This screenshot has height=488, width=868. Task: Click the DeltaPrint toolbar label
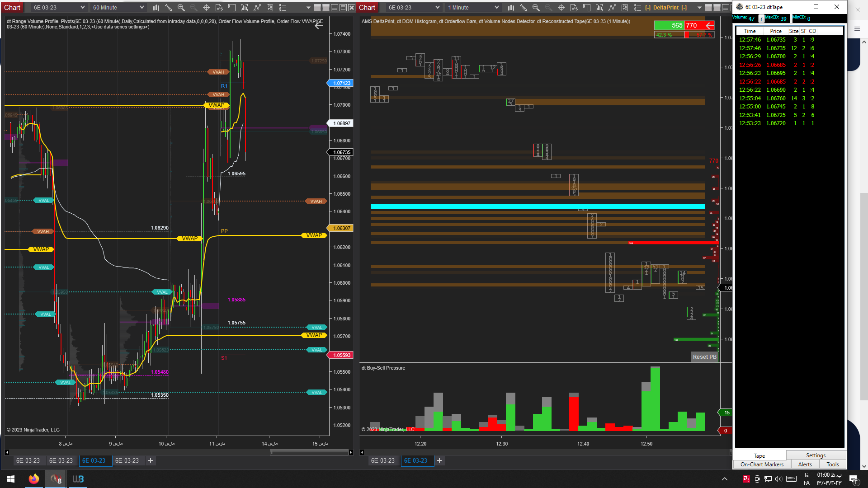tap(665, 8)
